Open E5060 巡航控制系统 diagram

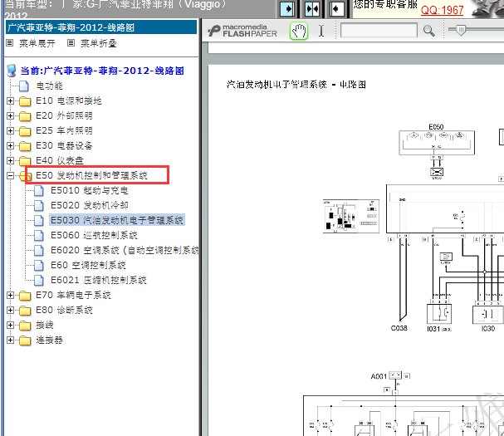[x=94, y=235]
